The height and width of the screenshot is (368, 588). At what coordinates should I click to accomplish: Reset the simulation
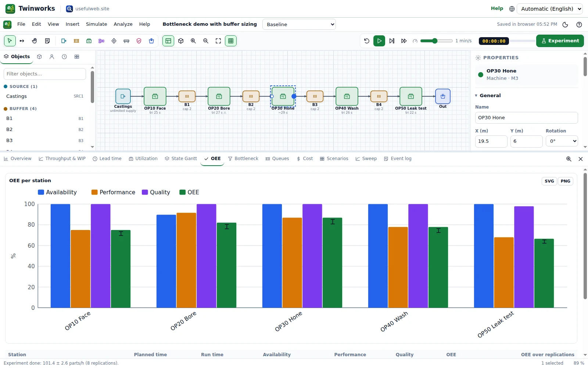(x=367, y=41)
